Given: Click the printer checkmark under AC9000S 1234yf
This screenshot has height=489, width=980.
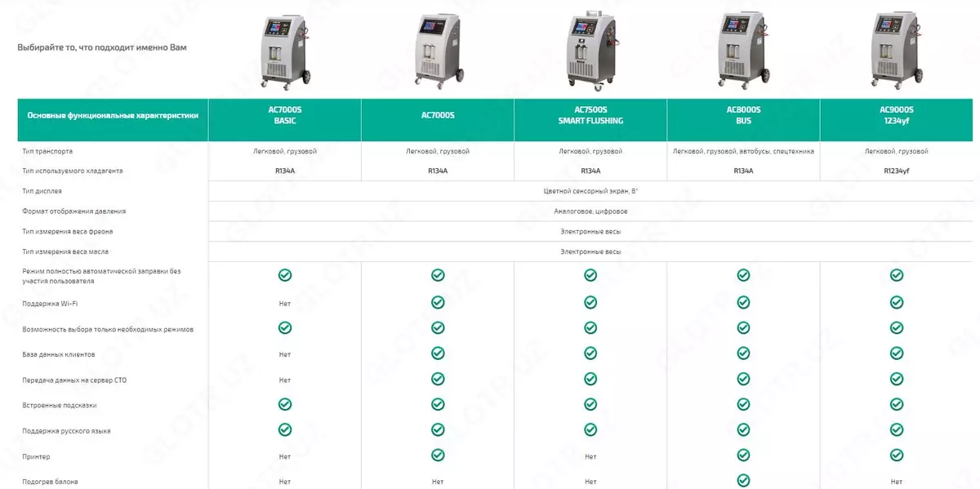Looking at the screenshot, I should coord(897,455).
